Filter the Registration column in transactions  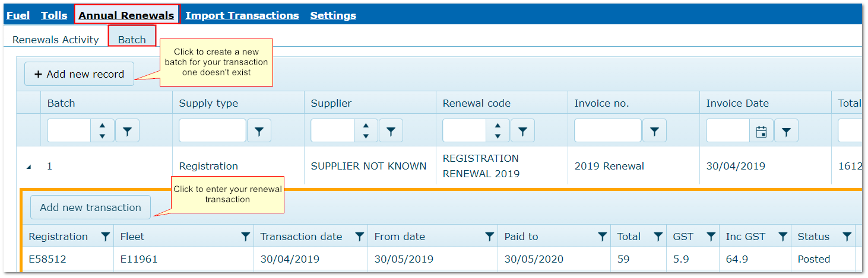tap(105, 237)
